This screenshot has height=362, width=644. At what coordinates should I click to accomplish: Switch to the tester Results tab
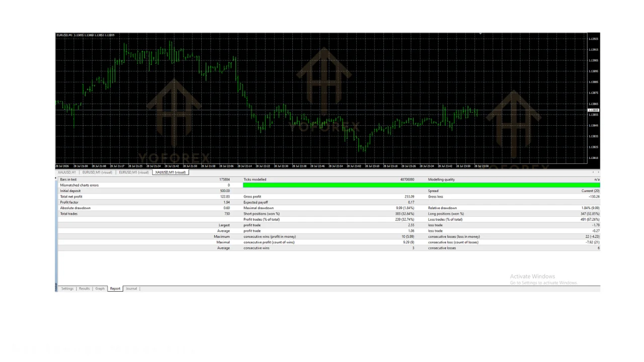pyautogui.click(x=84, y=289)
